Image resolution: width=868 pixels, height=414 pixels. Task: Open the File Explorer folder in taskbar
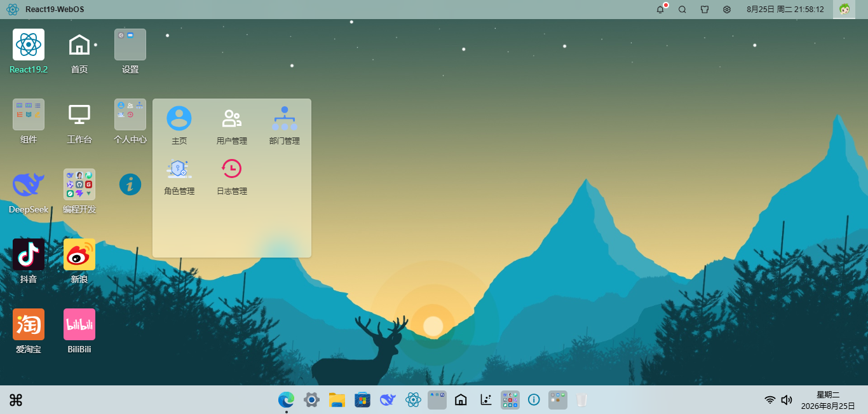pyautogui.click(x=337, y=399)
